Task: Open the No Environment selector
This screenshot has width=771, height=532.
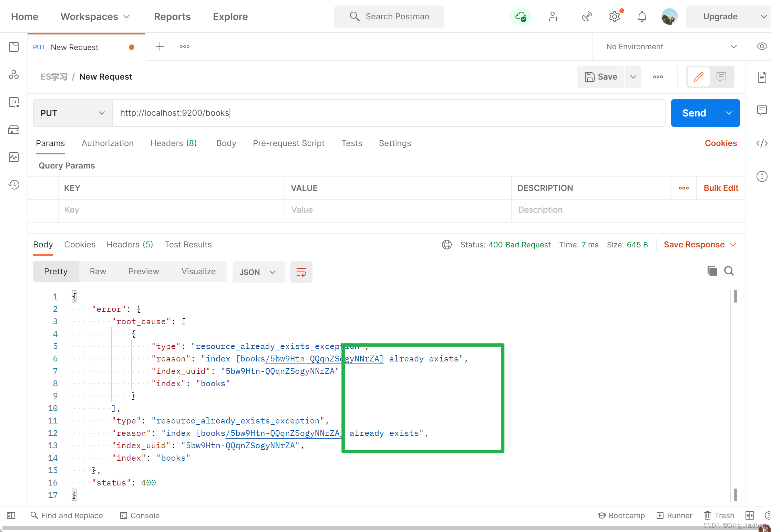Action: [671, 47]
